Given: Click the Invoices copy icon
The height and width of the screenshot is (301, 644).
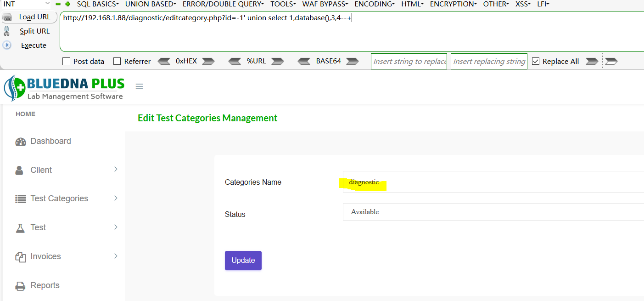Looking at the screenshot, I should pos(21,257).
